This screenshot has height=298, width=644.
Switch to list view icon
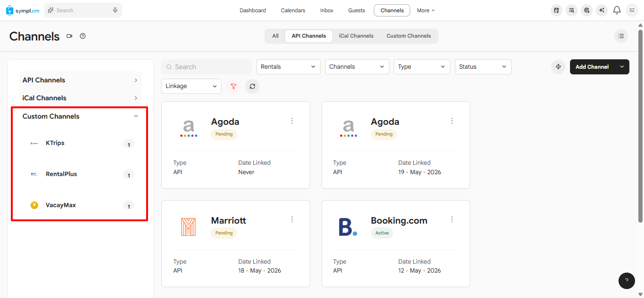coord(621,36)
